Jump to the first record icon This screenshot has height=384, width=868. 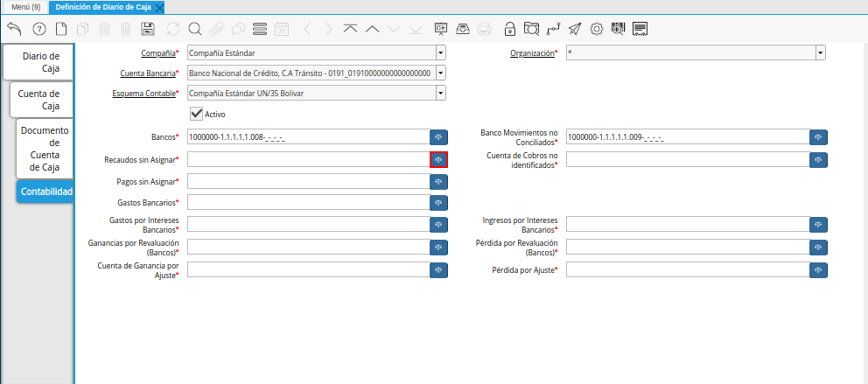350,29
